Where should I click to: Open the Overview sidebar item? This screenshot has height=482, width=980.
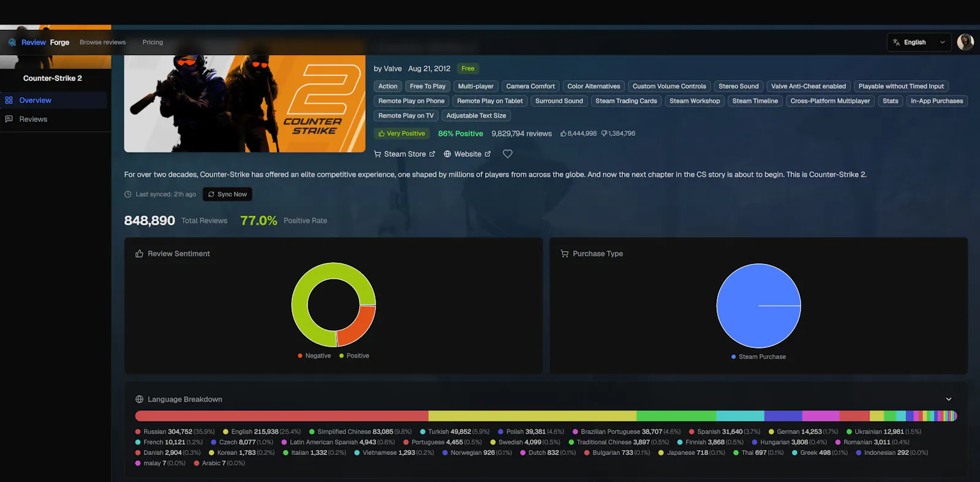54,100
